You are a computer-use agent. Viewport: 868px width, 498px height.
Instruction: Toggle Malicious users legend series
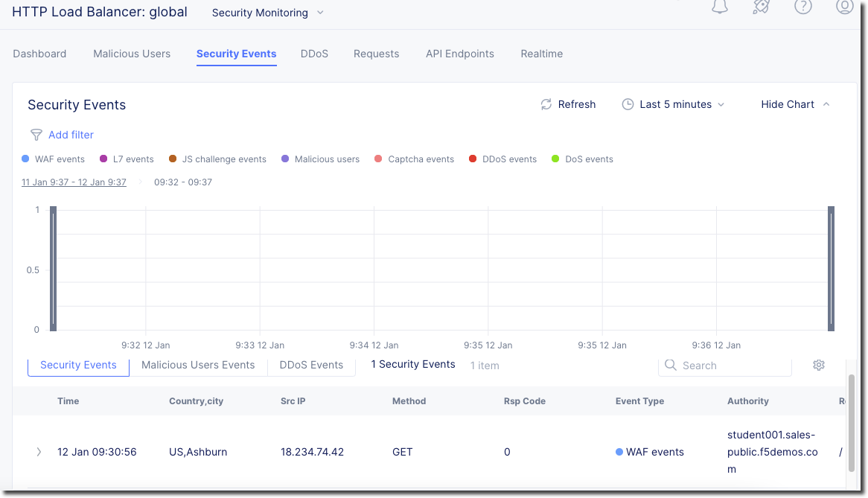point(320,159)
